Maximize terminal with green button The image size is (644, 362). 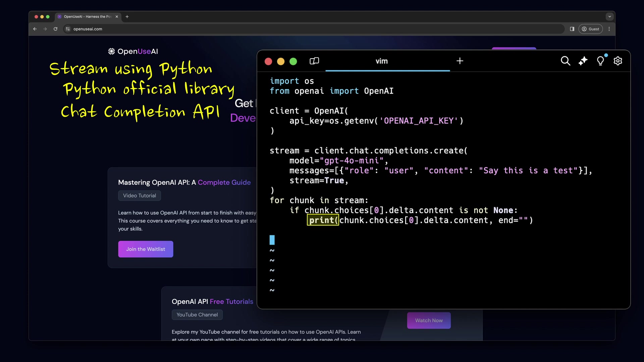(293, 61)
